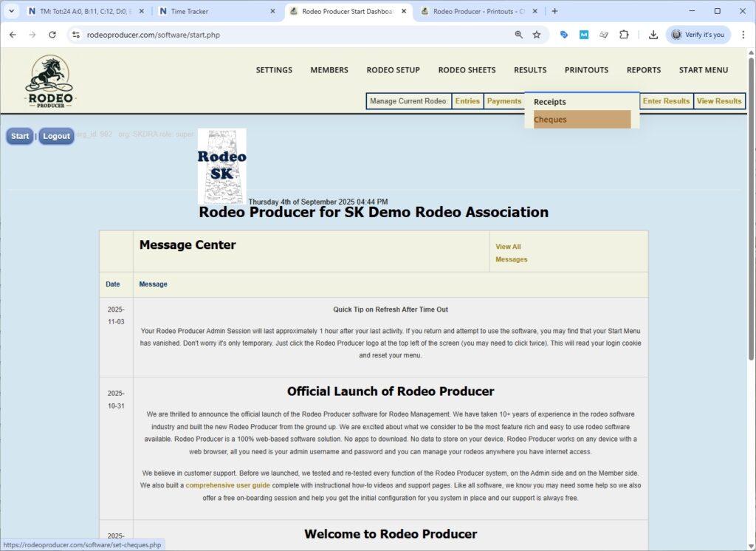Open the Downloads icon in Chrome toolbar
The height and width of the screenshot is (551, 756).
(x=653, y=35)
